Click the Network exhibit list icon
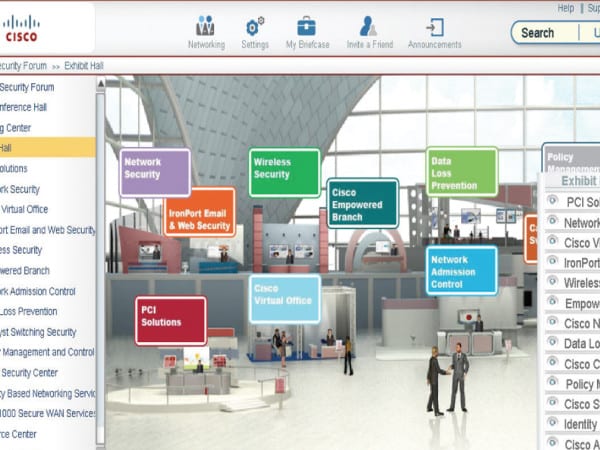This screenshot has width=600, height=450. click(x=552, y=220)
